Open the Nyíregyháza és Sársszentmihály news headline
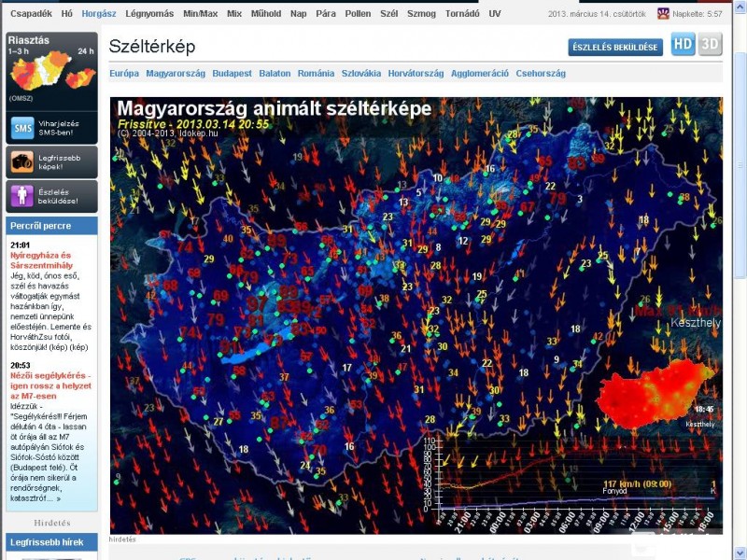The width and height of the screenshot is (747, 560). click(x=41, y=260)
